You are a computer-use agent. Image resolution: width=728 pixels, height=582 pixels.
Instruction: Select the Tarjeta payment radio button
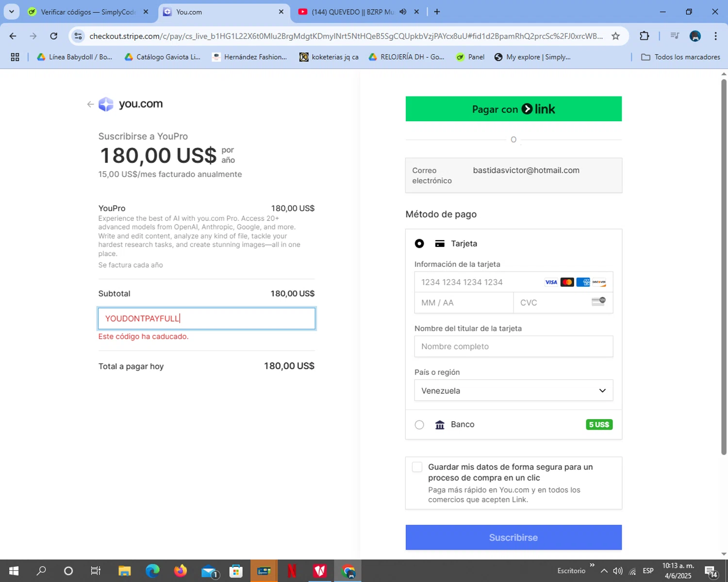419,243
